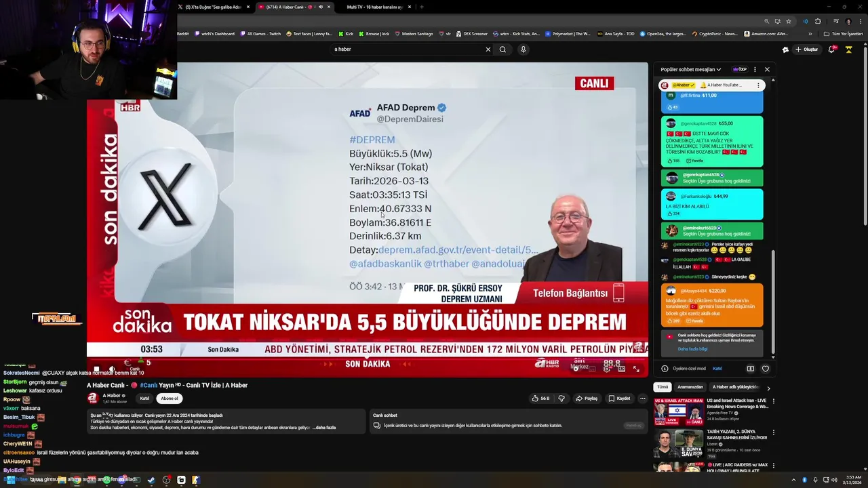Show more filter chips with the right arrow
868x488 pixels.
tap(768, 388)
